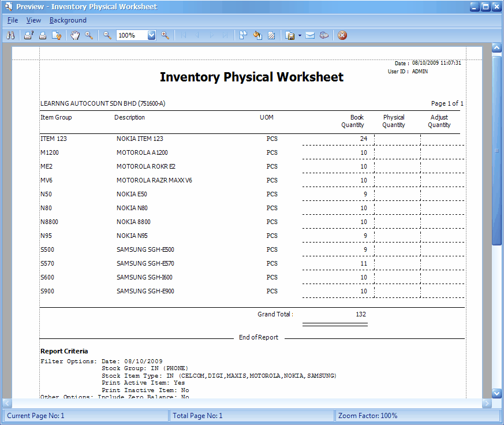
Task: Click the Zoom In icon
Action: pos(165,35)
